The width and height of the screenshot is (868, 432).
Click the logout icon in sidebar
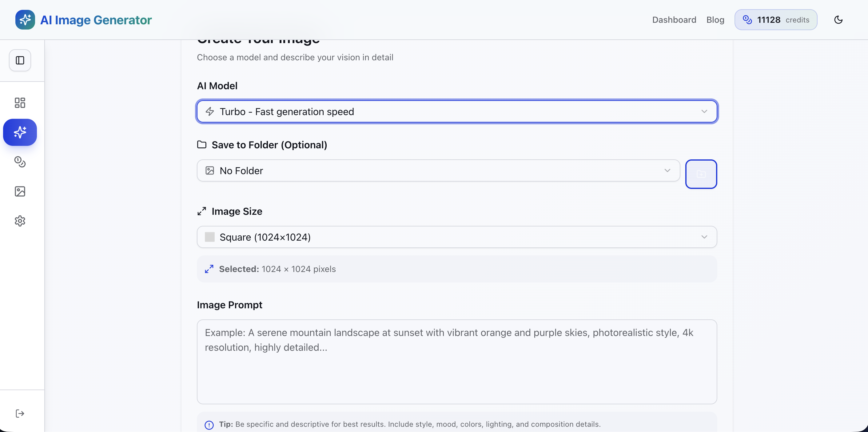pyautogui.click(x=20, y=414)
